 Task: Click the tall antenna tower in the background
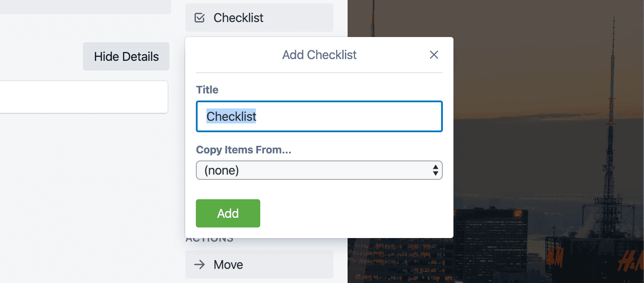[612, 110]
